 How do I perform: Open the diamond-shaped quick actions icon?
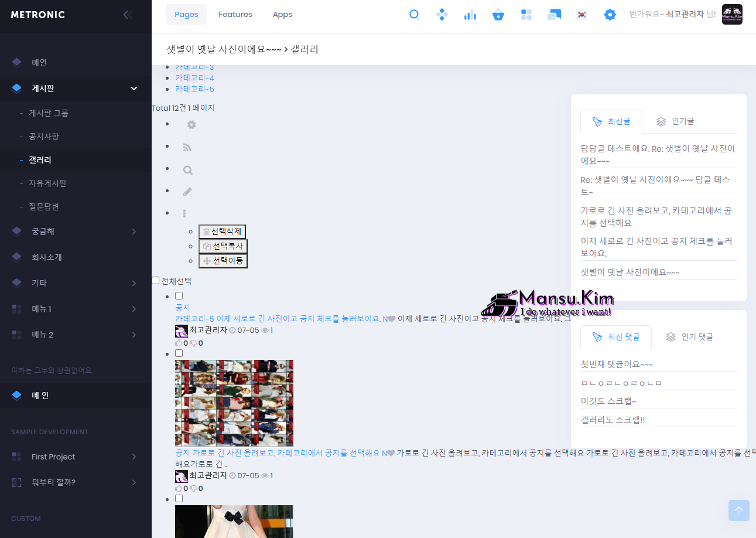tap(442, 15)
